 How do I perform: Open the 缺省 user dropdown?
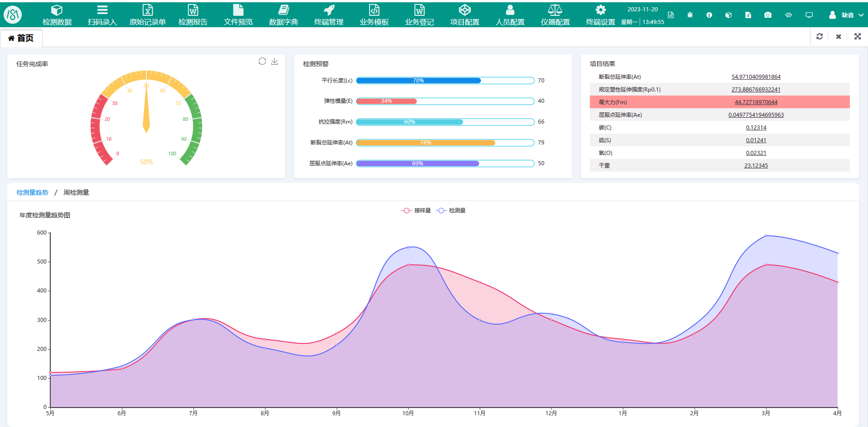pos(846,15)
